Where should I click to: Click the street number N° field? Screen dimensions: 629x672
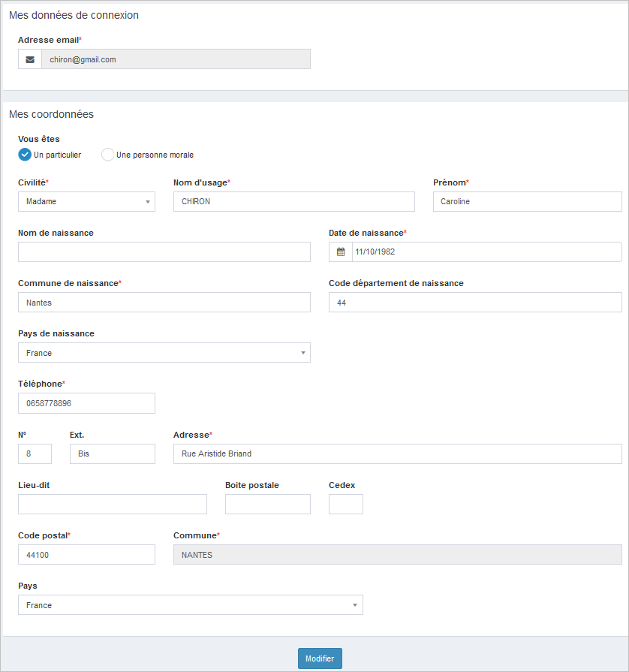coord(35,454)
